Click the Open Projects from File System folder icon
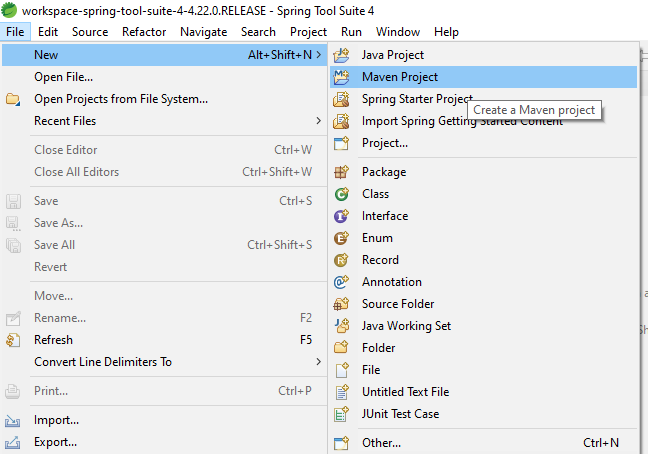The image size is (648, 454). (x=13, y=99)
